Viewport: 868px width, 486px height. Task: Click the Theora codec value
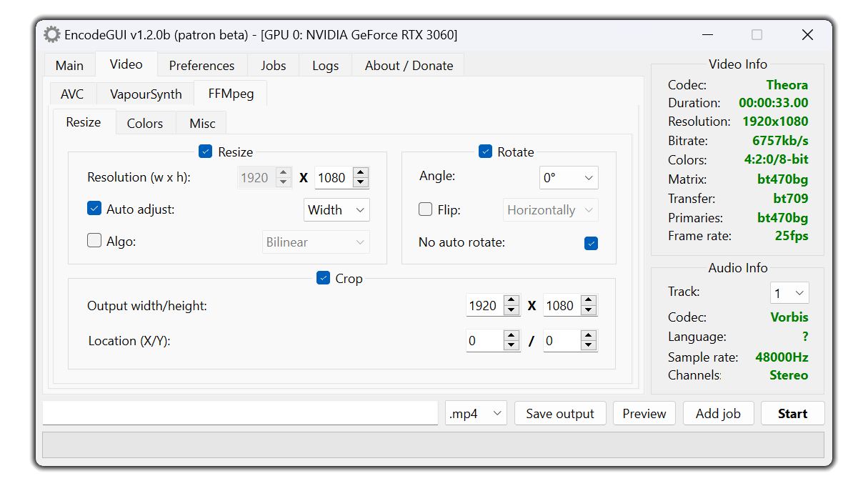(x=787, y=84)
